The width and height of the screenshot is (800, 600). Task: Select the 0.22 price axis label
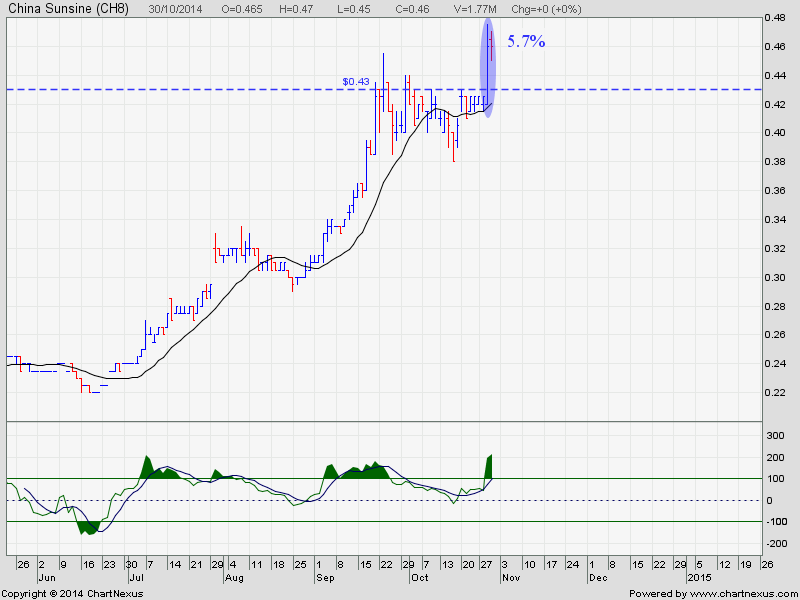tap(774, 392)
